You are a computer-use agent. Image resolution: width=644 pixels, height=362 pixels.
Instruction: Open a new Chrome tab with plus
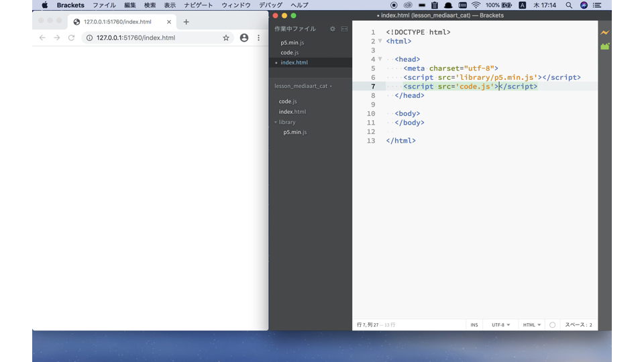point(186,21)
